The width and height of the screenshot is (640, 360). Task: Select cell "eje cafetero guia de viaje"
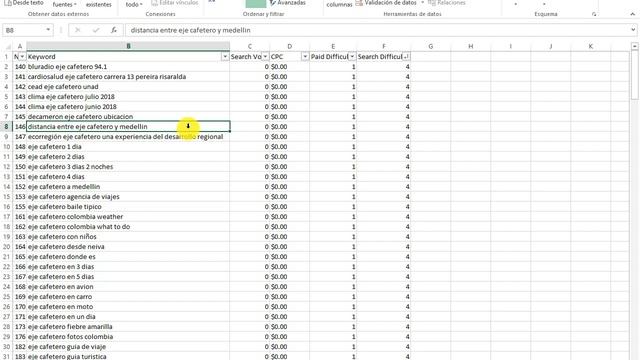128,347
